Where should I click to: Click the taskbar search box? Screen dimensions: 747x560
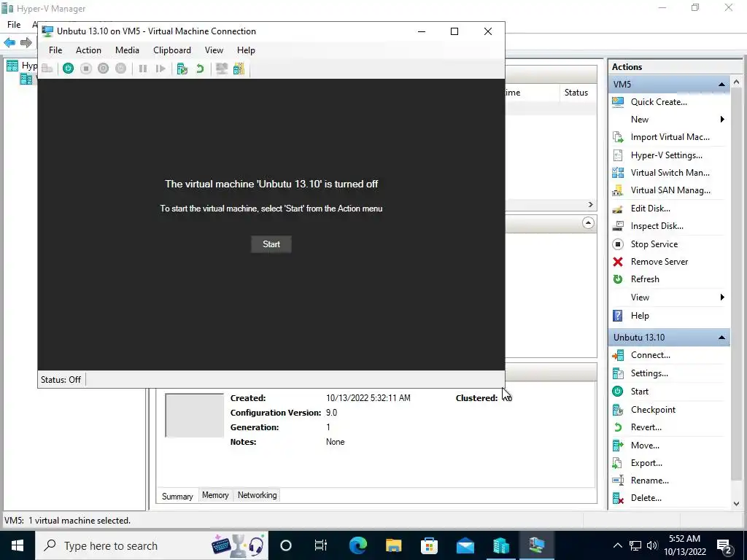tap(152, 545)
